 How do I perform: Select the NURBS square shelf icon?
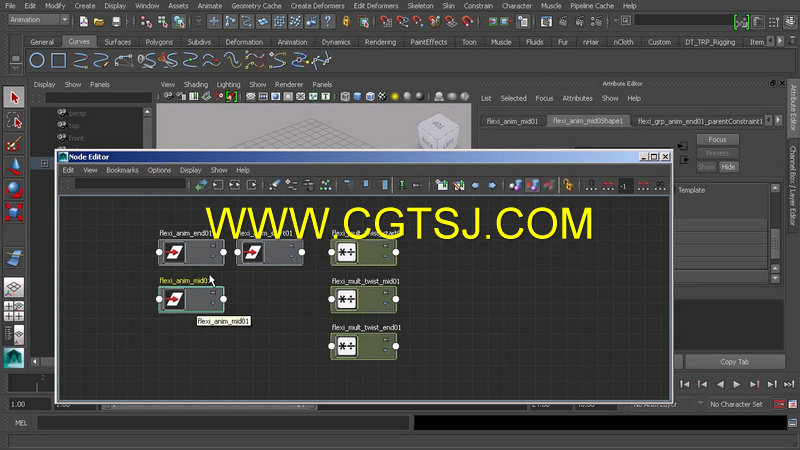[58, 61]
